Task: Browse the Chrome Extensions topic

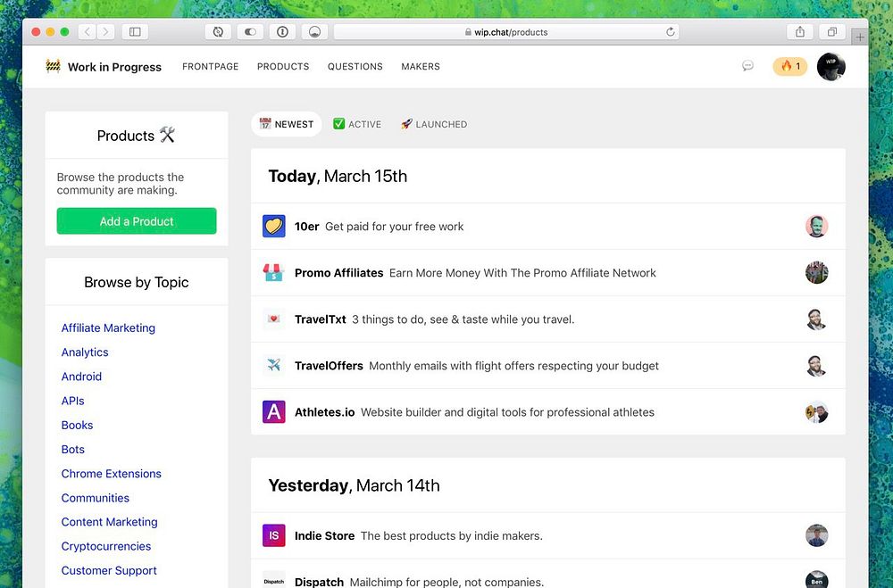Action: [111, 474]
